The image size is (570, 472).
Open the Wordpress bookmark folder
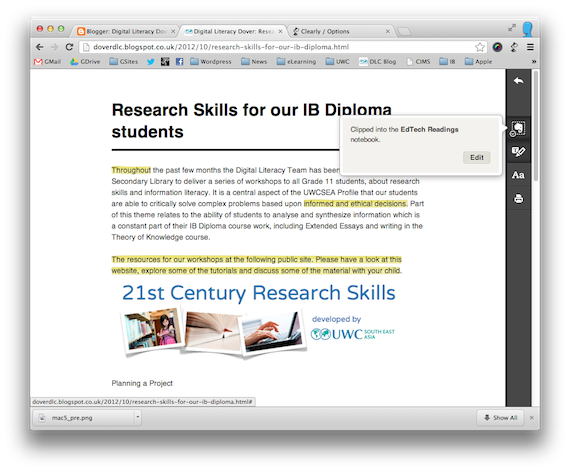point(211,62)
